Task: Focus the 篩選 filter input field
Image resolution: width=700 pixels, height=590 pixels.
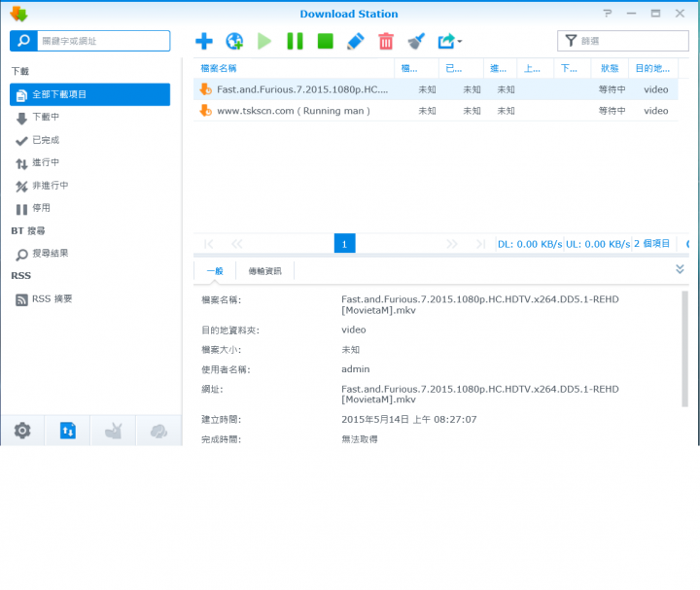Action: (x=623, y=41)
